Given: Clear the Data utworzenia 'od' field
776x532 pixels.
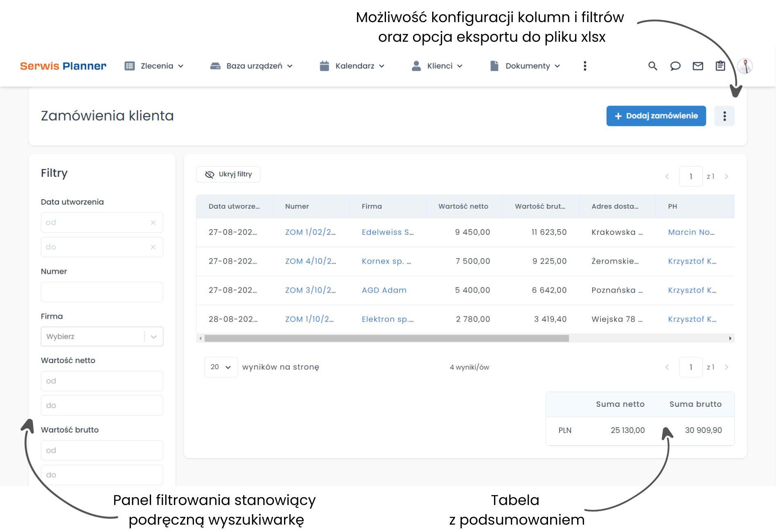Looking at the screenshot, I should pyautogui.click(x=153, y=223).
